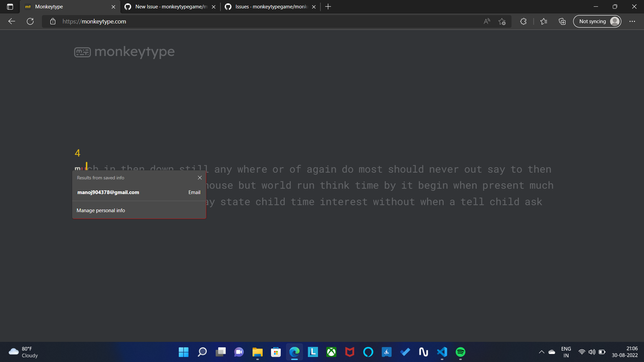The height and width of the screenshot is (362, 644).
Task: Dismiss the Results from saved info popup
Action: point(200,178)
